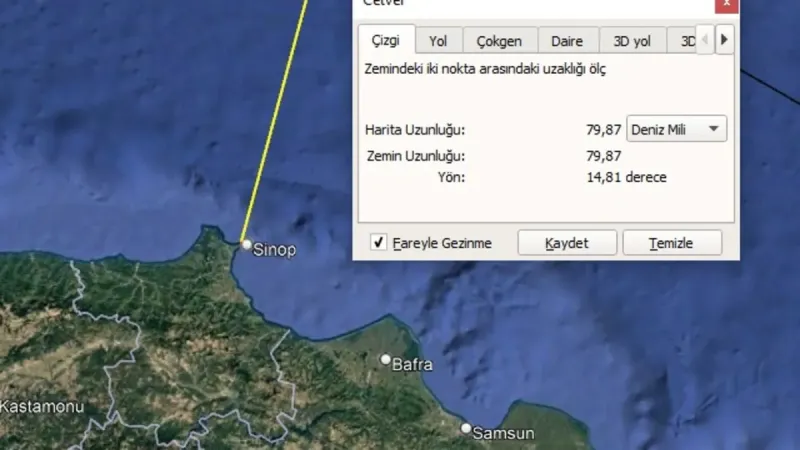Click the Yön label

point(451,177)
